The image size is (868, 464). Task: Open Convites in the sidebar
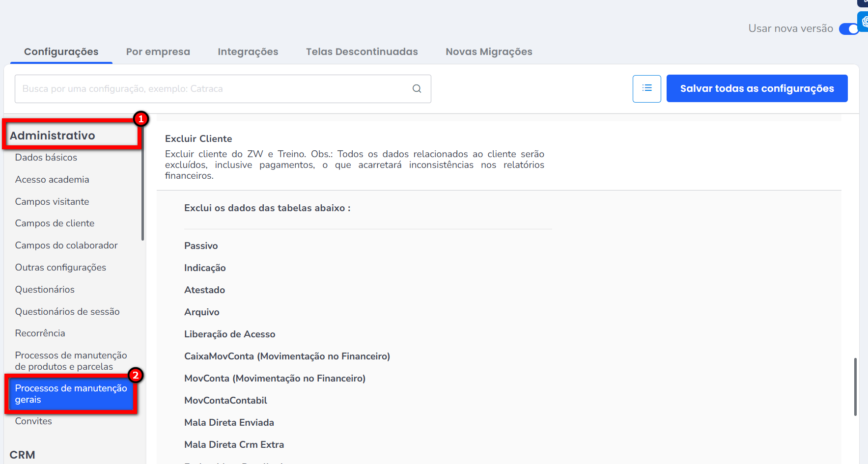[x=33, y=421]
